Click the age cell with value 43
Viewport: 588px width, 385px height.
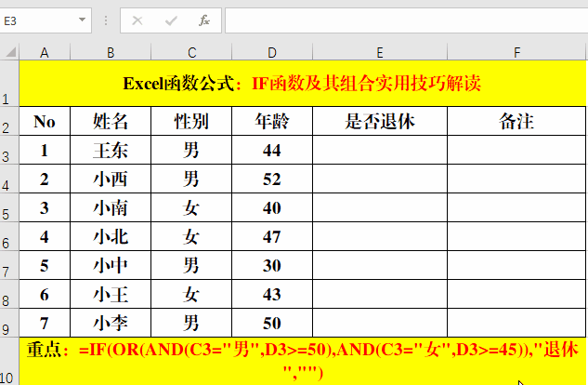[x=272, y=294]
